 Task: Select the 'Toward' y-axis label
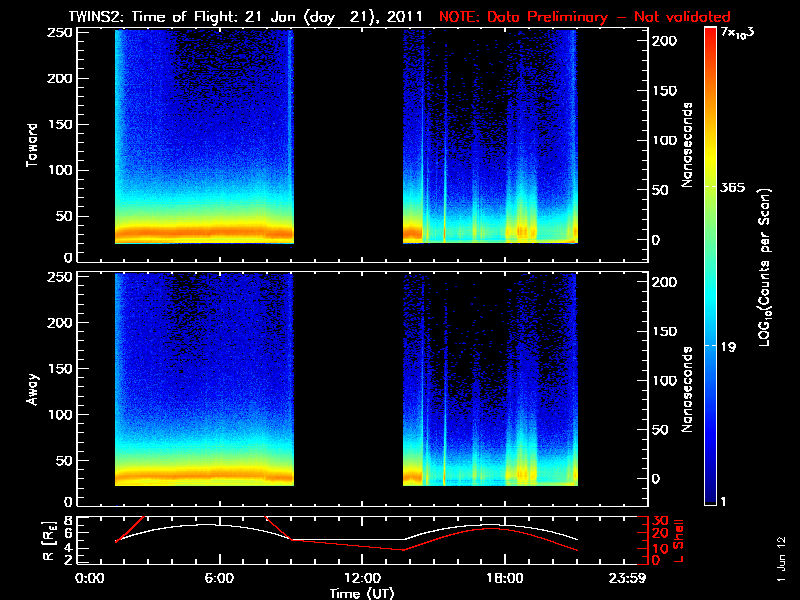coord(32,145)
